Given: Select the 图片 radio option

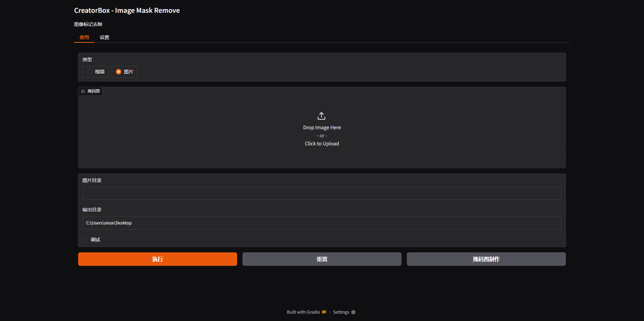Looking at the screenshot, I should [125, 72].
